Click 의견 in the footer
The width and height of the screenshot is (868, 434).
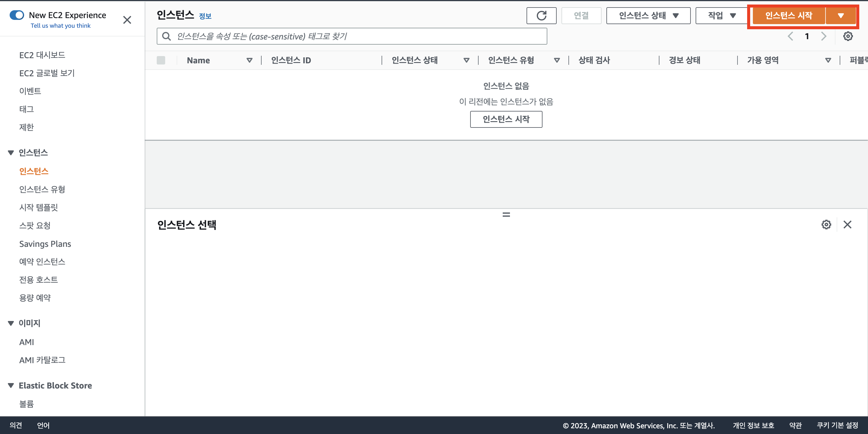coord(16,425)
